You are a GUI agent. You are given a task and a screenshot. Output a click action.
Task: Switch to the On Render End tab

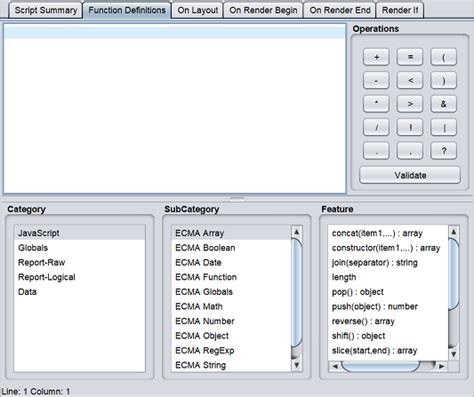(340, 10)
